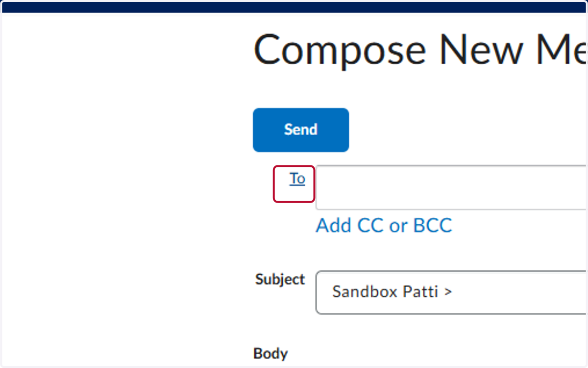Focus the Subject text field
Screen dimensions: 588x368
click(x=451, y=292)
